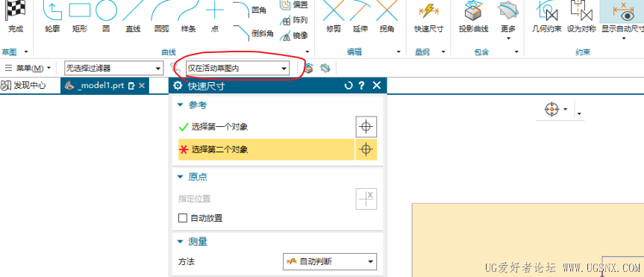Viewport: 644px width, 277px height.
Task: Click the point picker beside 选择第一个对象
Action: tap(366, 127)
